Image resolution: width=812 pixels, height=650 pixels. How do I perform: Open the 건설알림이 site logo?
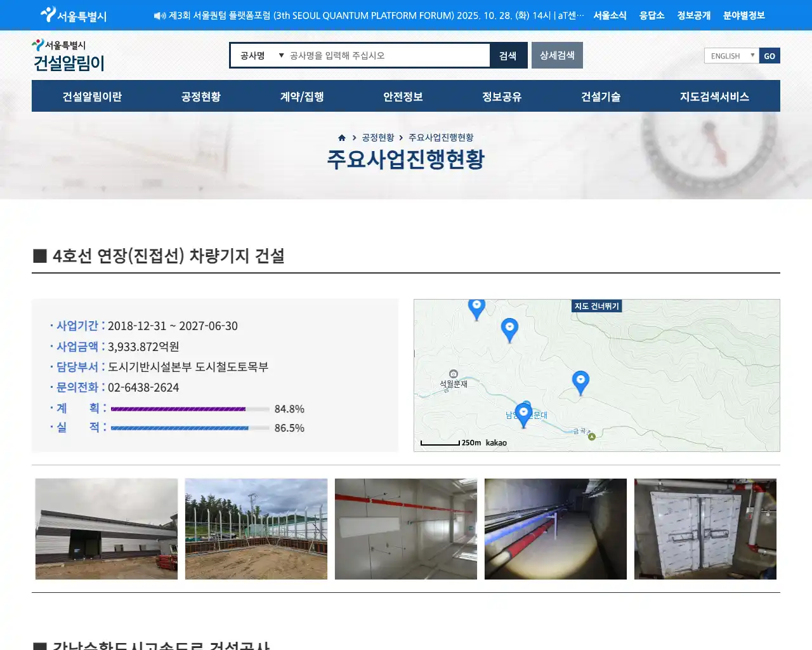pos(69,56)
